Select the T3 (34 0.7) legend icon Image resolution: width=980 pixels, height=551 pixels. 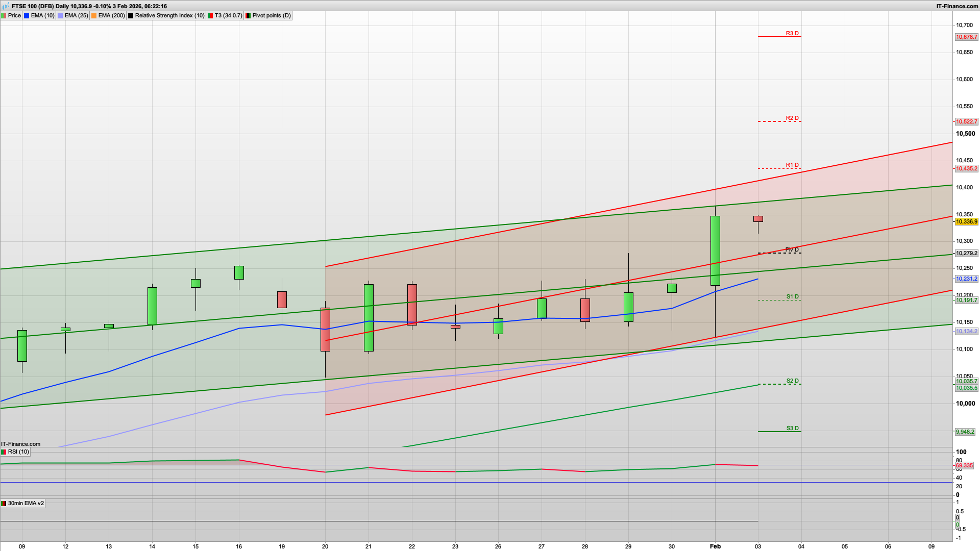[210, 16]
